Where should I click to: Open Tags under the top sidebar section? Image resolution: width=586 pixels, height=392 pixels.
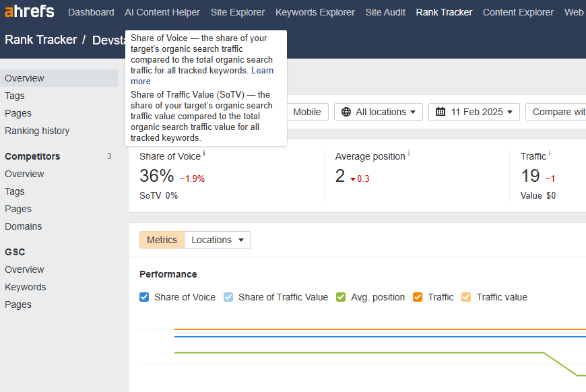coord(15,96)
